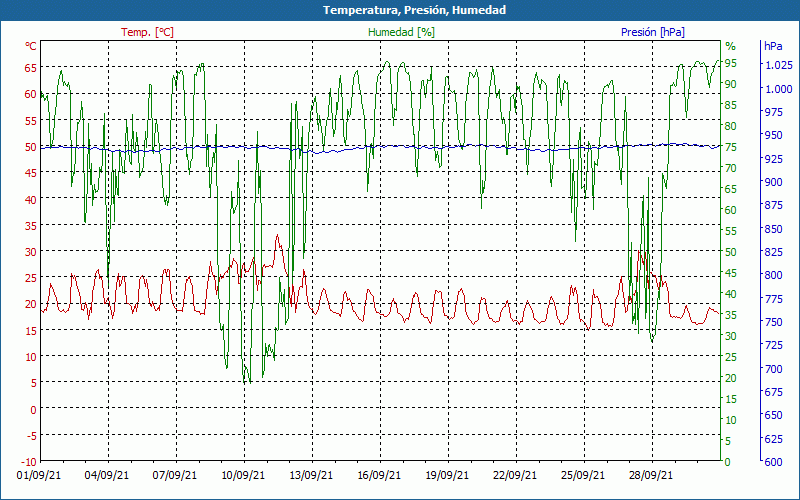
Task: Click the green 35 humidity axis value
Action: coord(730,315)
